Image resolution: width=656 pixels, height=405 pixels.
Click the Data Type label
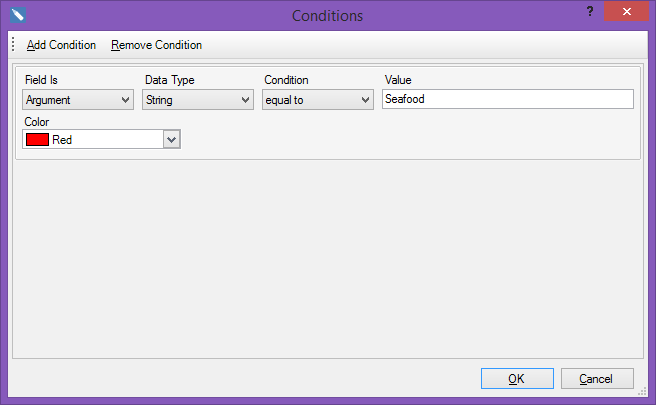tap(169, 80)
